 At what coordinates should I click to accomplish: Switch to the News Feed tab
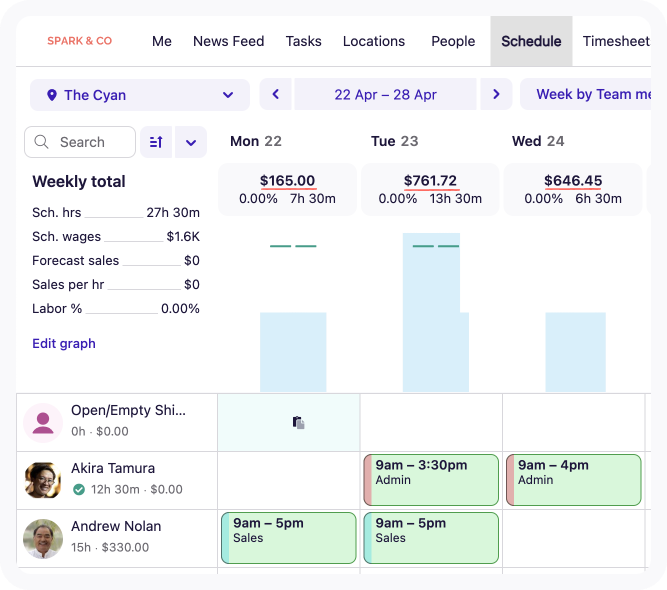(x=228, y=41)
